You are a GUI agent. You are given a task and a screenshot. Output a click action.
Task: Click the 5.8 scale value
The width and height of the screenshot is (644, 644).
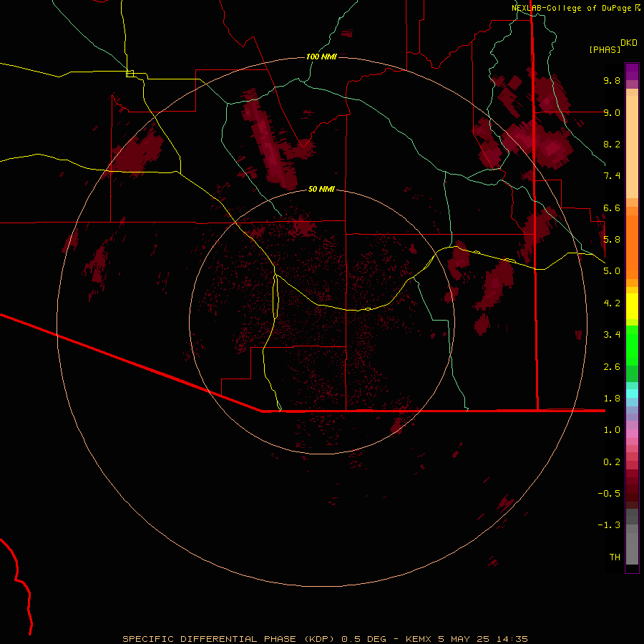612,240
